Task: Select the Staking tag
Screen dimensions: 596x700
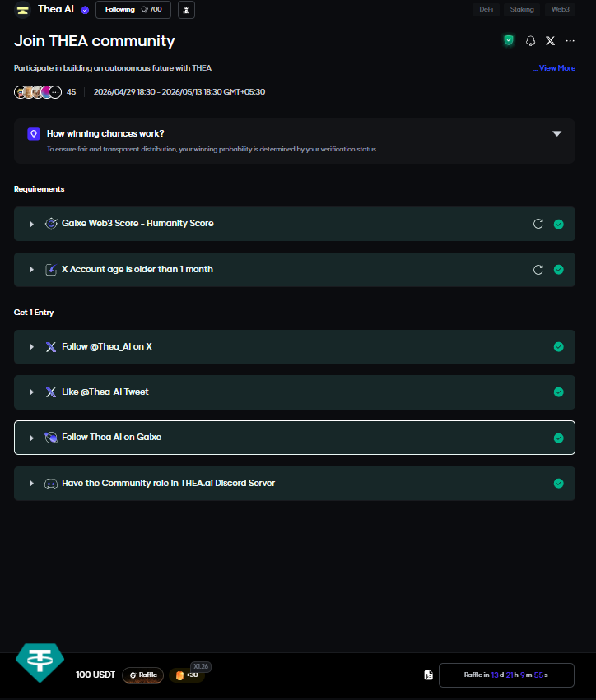Action: coord(522,9)
